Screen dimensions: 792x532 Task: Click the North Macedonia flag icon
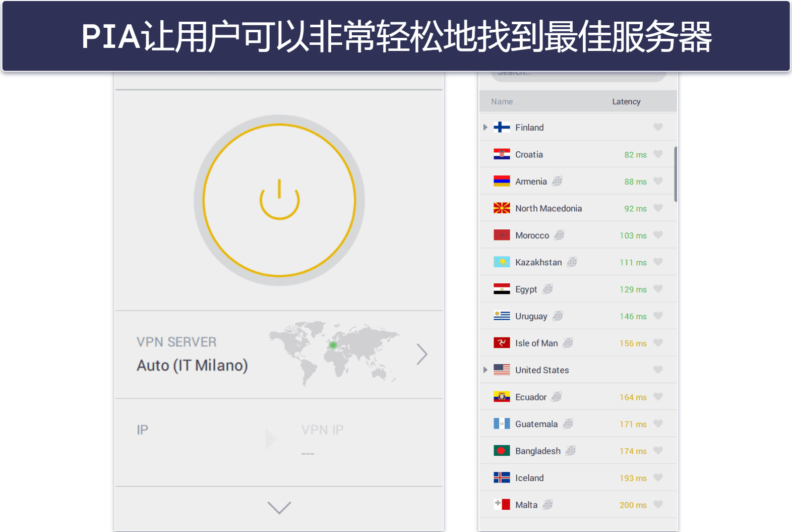pos(502,208)
